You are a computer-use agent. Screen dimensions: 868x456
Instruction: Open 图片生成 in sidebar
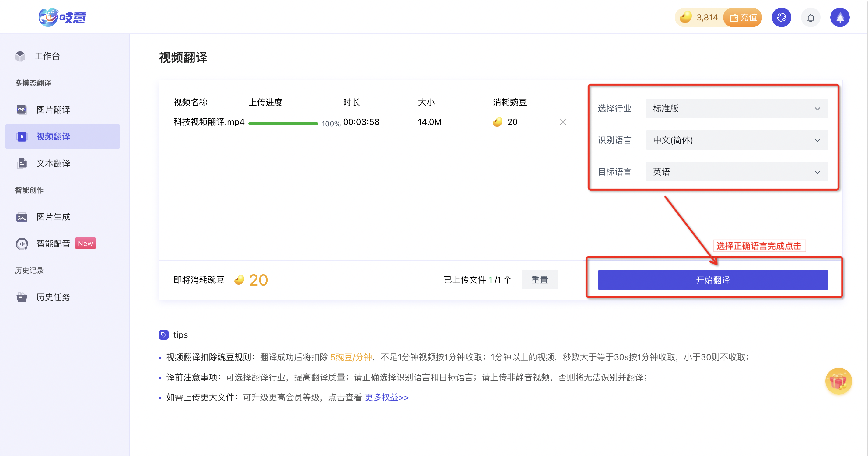pos(53,217)
